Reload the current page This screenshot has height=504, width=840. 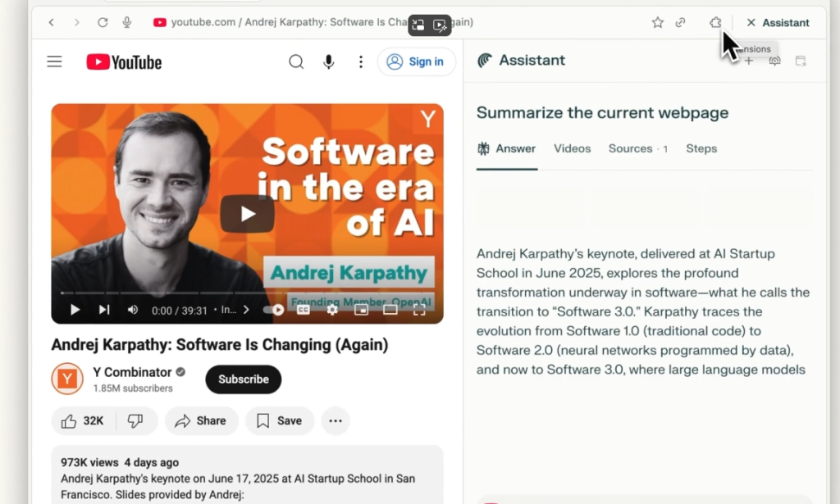[x=103, y=22]
